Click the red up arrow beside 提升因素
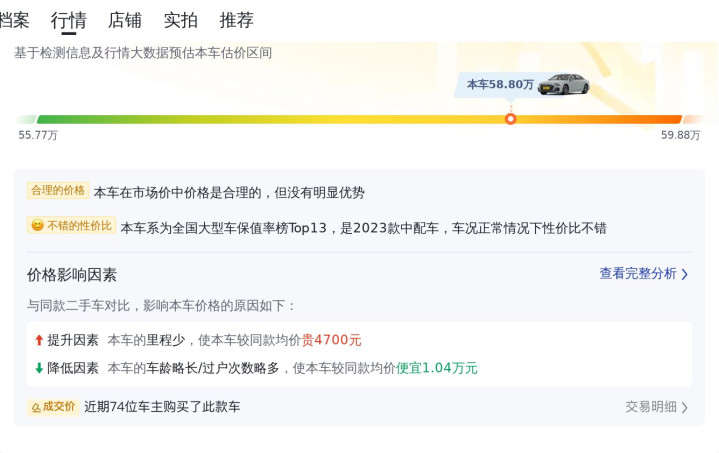The image size is (719, 453). tap(39, 340)
